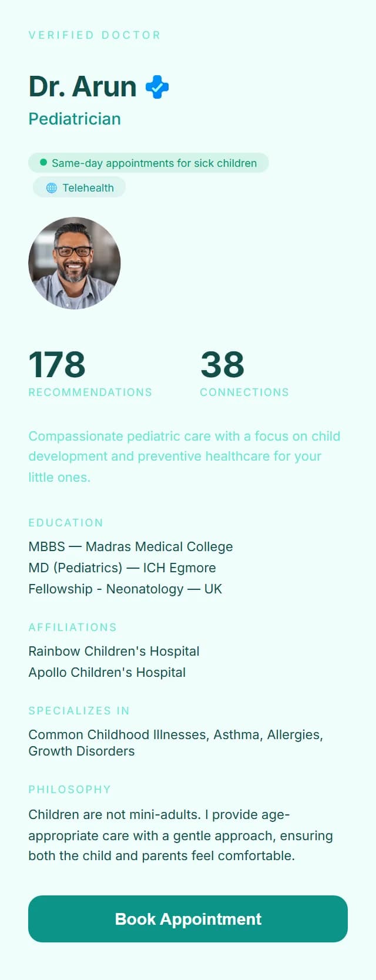Toggle the same-day appointments pill
The image size is (376, 980).
pos(148,163)
